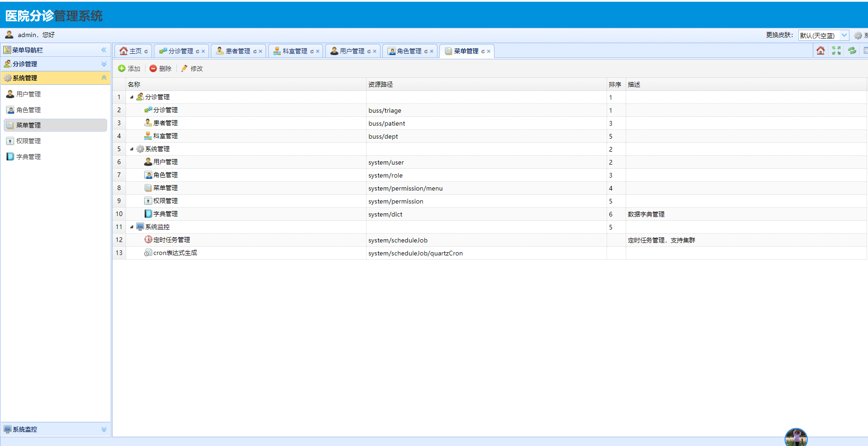The width and height of the screenshot is (868, 446).
Task: Click the red home icon at right toolbar
Action: (x=820, y=51)
